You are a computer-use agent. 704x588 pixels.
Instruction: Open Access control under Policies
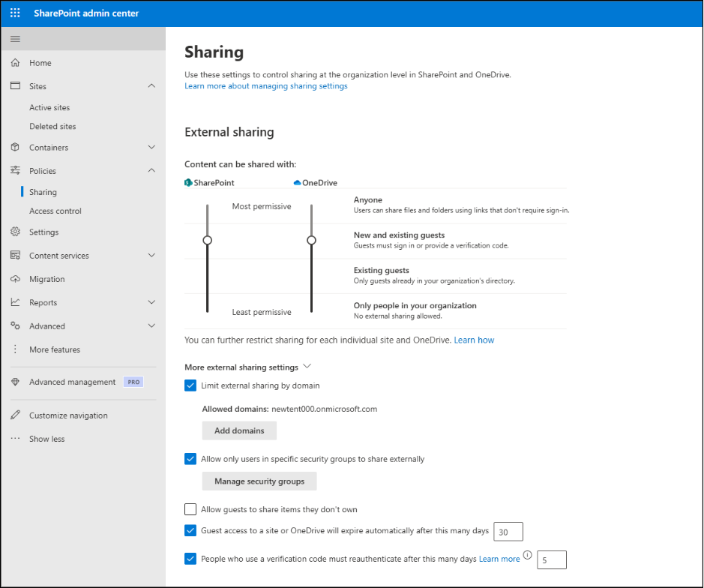[55, 211]
